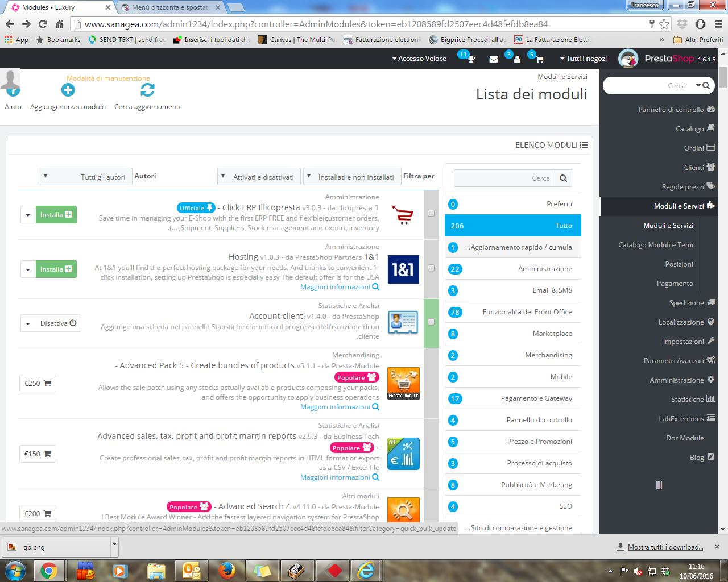Viewport: 728px width, 582px height.
Task: Collapse the sidebar menu bars icon
Action: (659, 485)
